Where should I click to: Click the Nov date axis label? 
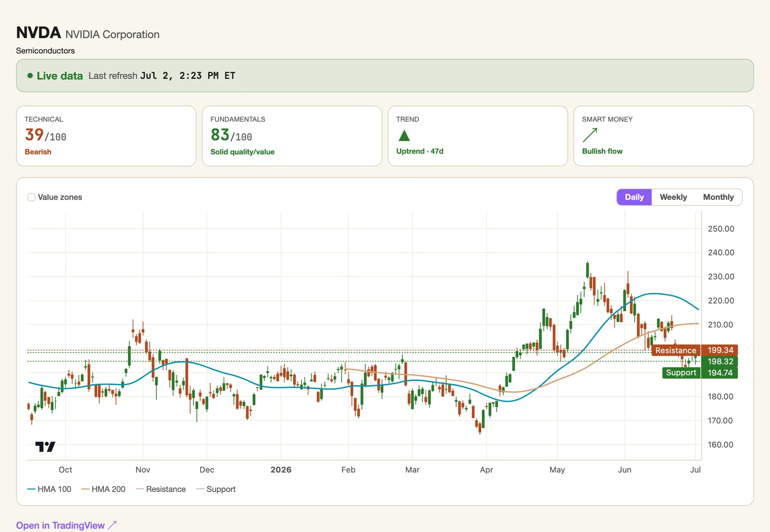point(143,470)
